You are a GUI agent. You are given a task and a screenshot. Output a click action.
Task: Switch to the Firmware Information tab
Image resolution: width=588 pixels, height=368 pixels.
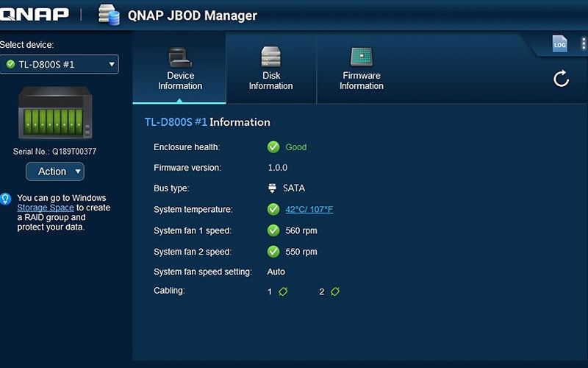tap(361, 68)
